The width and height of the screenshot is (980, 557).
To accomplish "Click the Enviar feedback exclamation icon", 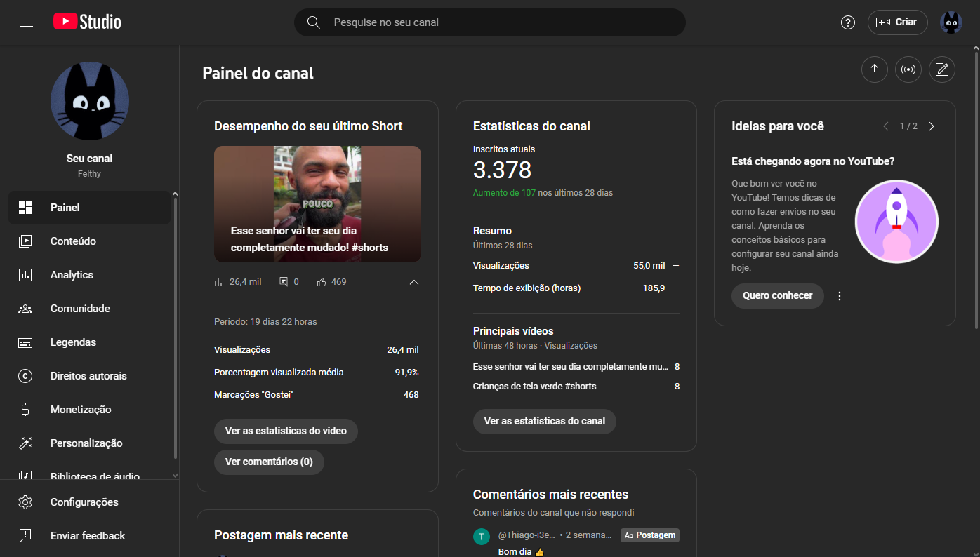I will 25,536.
